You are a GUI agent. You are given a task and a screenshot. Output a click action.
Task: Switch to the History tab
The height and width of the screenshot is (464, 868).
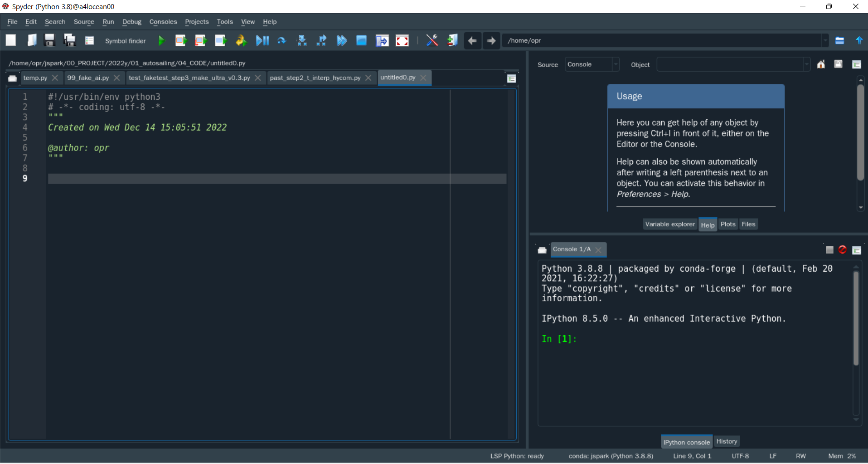727,441
